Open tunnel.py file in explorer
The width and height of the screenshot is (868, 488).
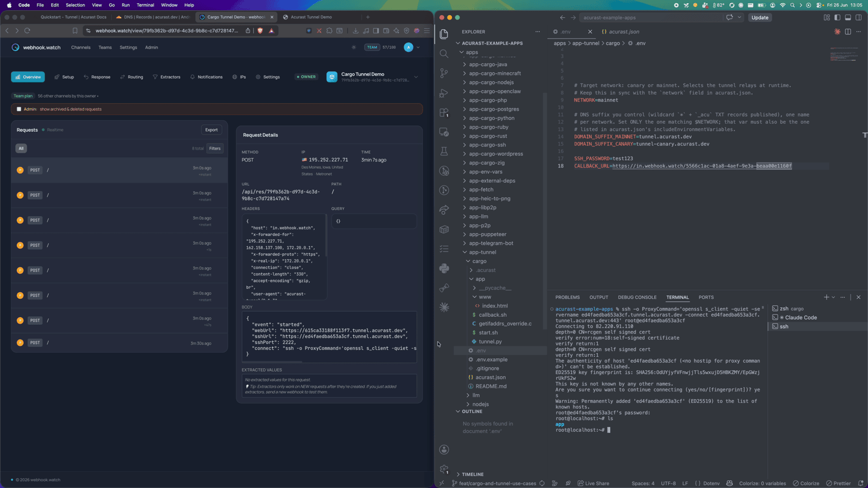pos(490,342)
